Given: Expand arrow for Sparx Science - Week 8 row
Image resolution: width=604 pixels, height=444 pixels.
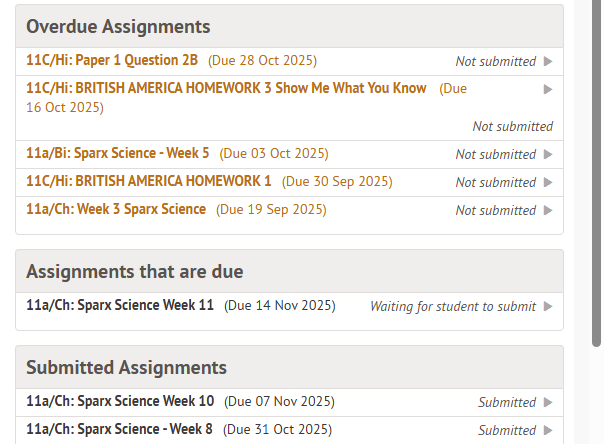Looking at the screenshot, I should point(548,431).
